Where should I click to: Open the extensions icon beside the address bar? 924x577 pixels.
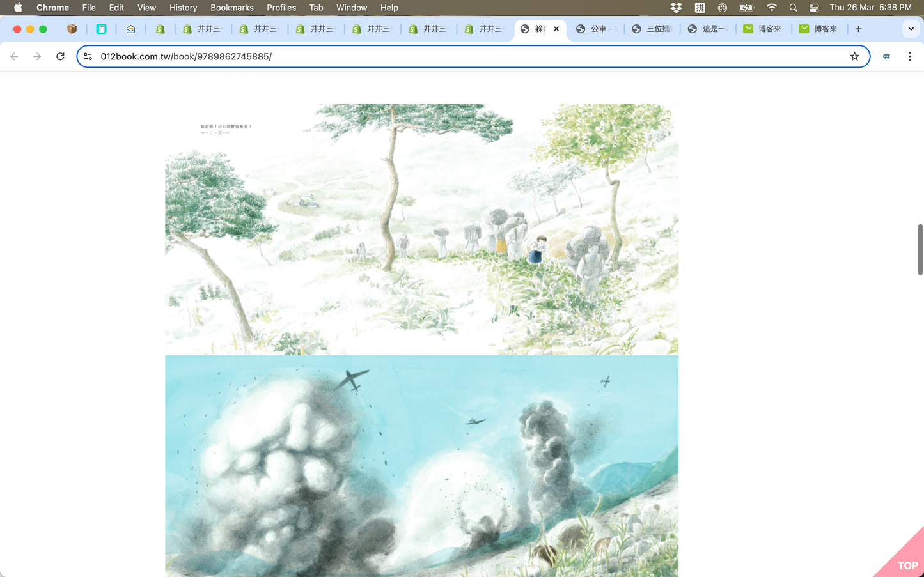[886, 56]
